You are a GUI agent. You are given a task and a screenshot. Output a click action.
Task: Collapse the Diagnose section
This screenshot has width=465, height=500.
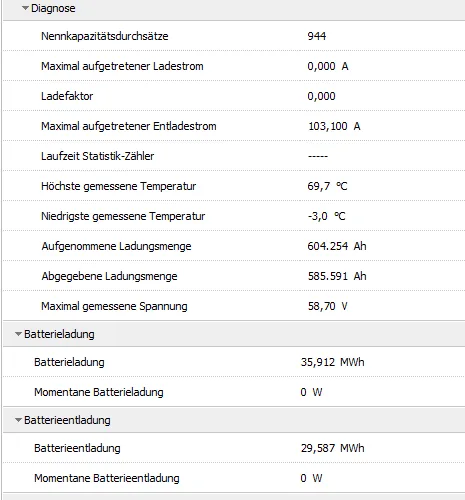click(x=25, y=8)
